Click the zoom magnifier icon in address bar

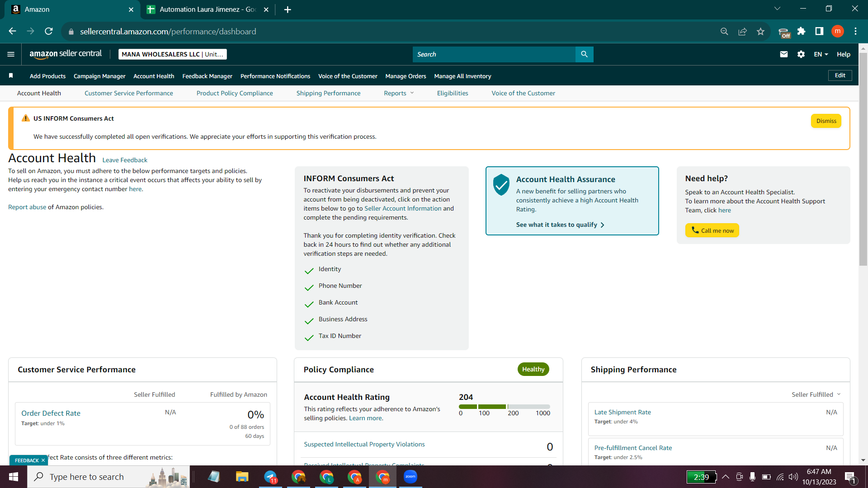pyautogui.click(x=724, y=31)
